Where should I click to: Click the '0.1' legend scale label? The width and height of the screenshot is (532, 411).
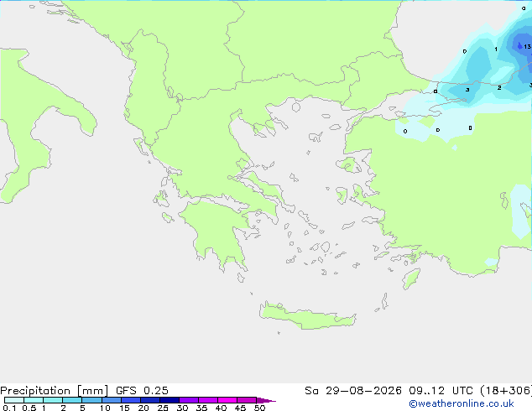coord(9,408)
